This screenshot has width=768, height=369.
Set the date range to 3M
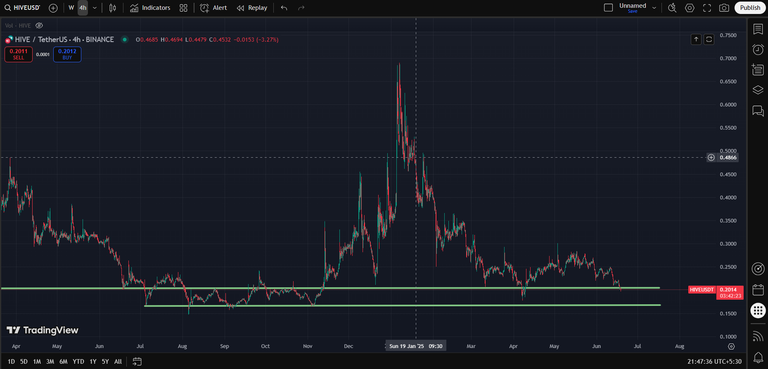(x=50, y=362)
